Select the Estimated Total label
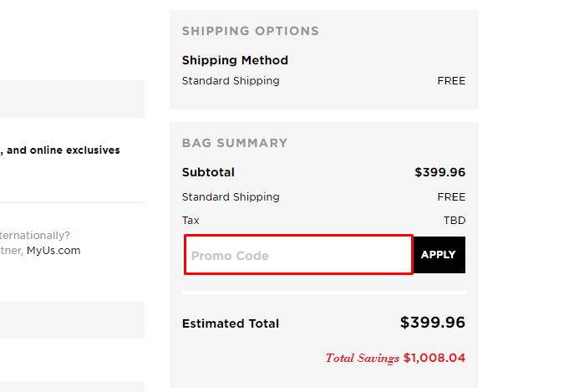Image resolution: width=584 pixels, height=392 pixels. tap(230, 323)
